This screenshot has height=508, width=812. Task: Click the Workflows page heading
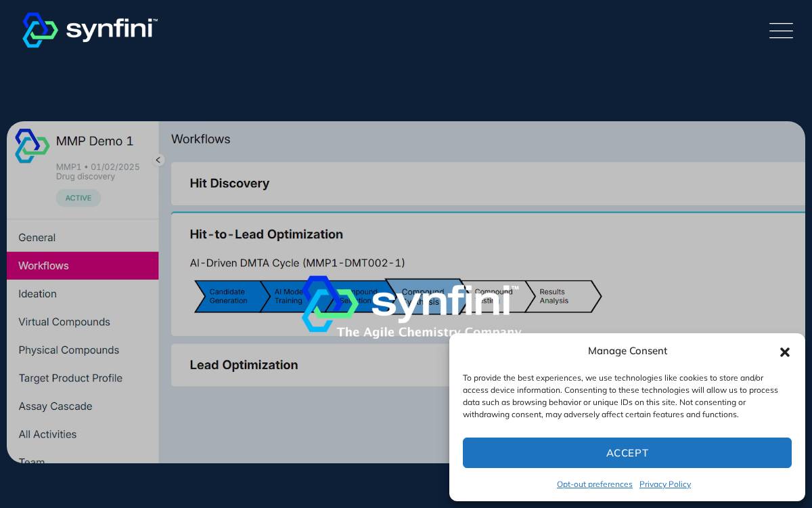(200, 139)
